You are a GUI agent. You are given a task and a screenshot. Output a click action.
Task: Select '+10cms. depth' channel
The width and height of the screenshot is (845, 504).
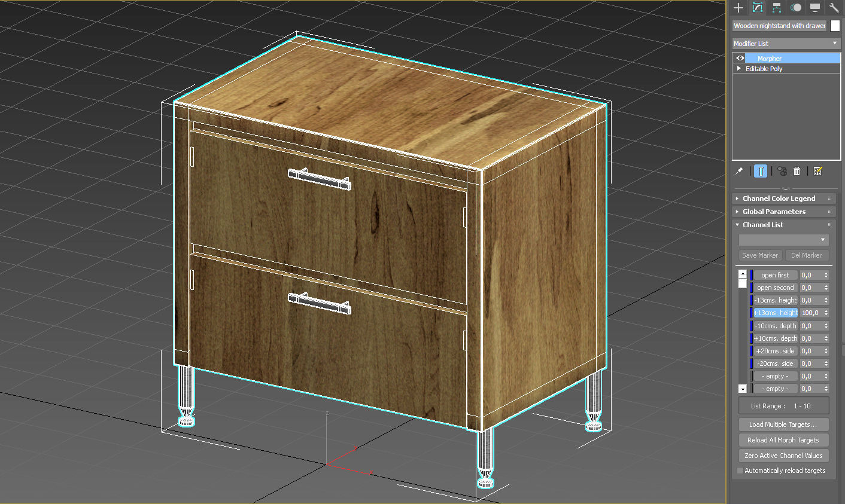(776, 338)
